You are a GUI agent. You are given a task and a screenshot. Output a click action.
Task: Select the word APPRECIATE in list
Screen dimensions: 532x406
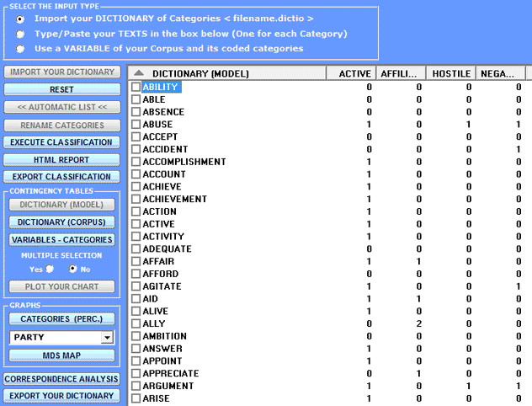(x=171, y=373)
